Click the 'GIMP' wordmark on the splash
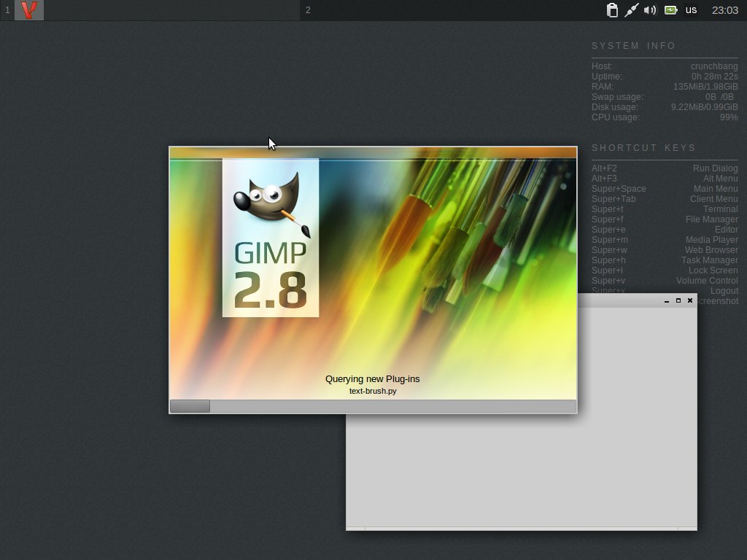Viewport: 747px width, 560px height. click(x=270, y=253)
